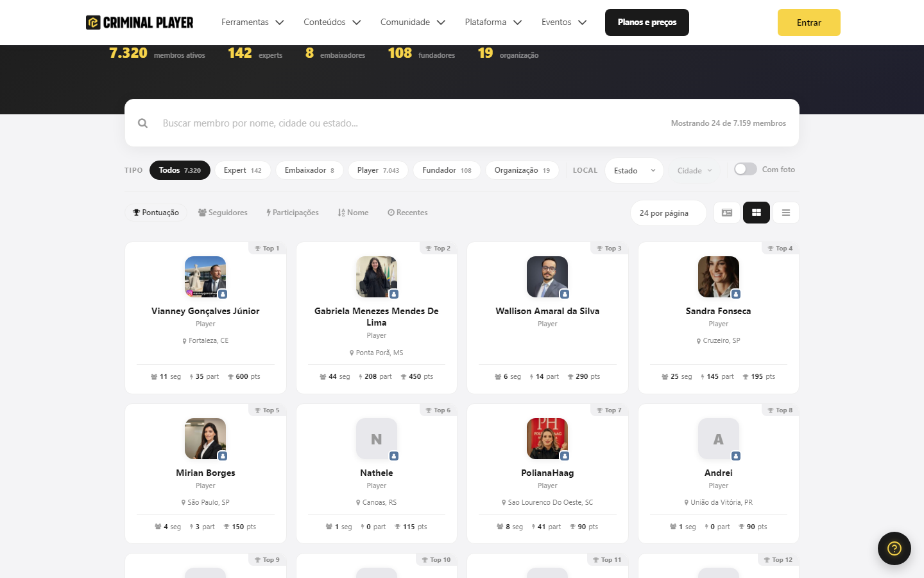This screenshot has height=578, width=924.
Task: Focus the member search field
Action: click(411, 123)
